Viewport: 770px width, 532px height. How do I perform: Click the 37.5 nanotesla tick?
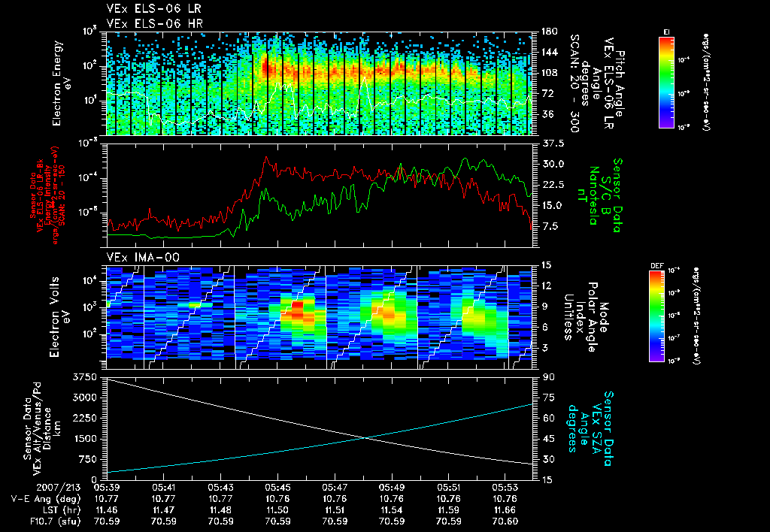(553, 144)
